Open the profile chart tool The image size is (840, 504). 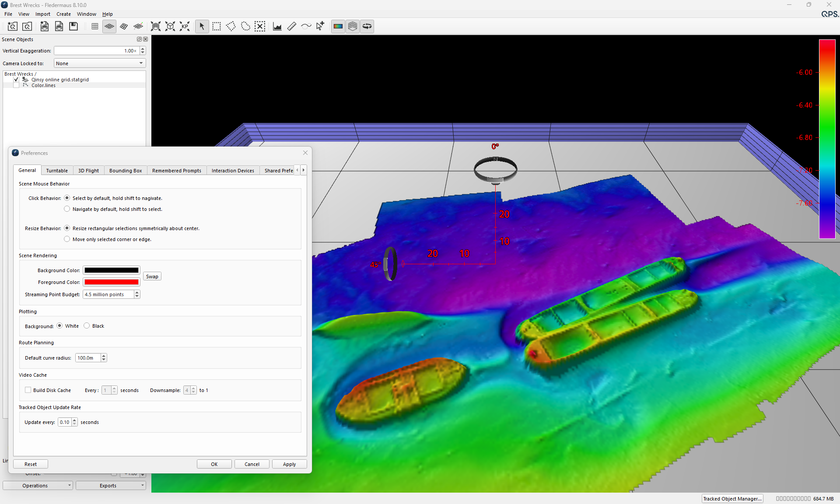coord(277,26)
